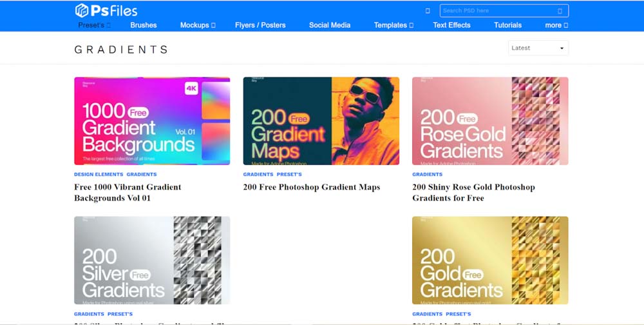Click the Free badge on Rose Gold image

pyautogui.click(x=468, y=119)
